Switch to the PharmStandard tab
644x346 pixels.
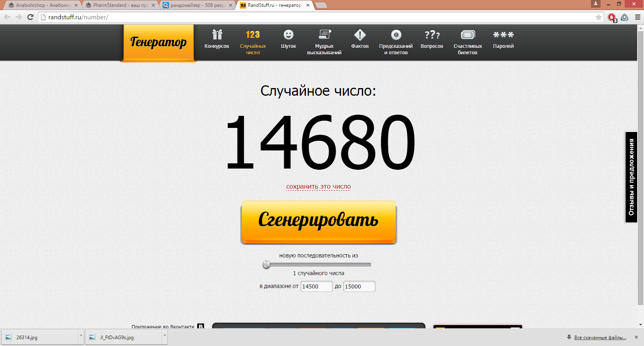120,5
